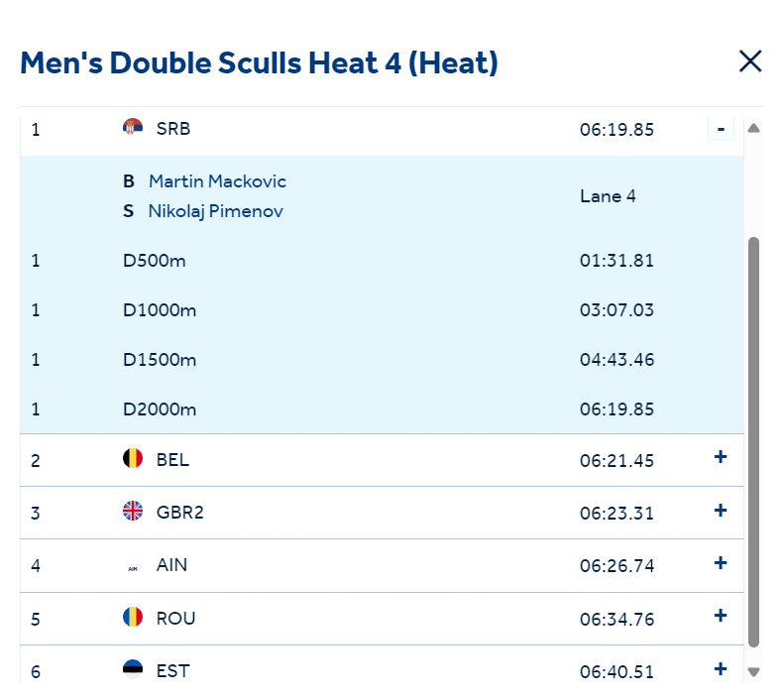The image size is (783, 700).
Task: Select the D500m split time row
Action: coord(382,261)
